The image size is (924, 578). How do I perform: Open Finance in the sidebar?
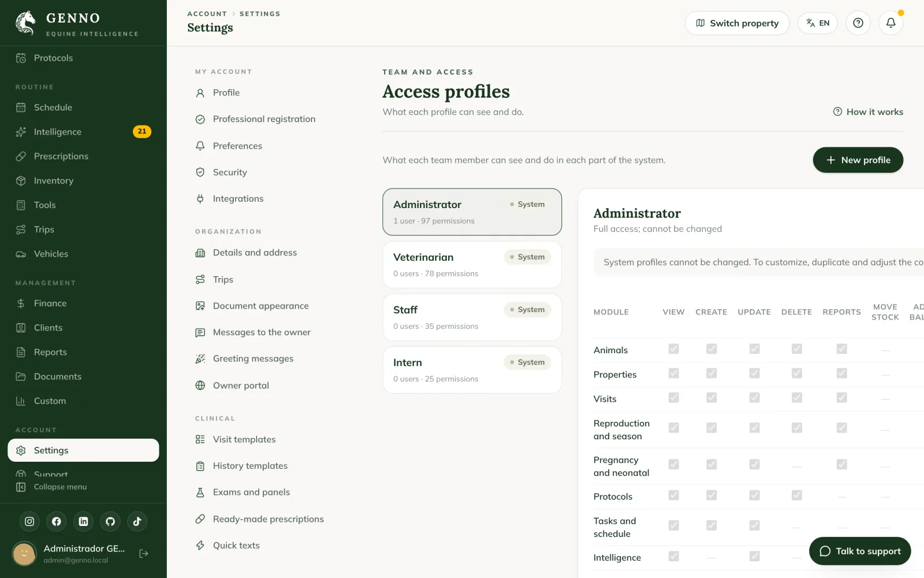83,303
